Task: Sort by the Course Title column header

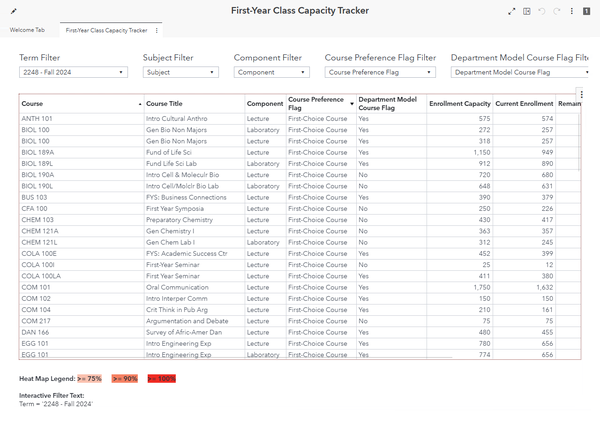Action: pyautogui.click(x=194, y=104)
